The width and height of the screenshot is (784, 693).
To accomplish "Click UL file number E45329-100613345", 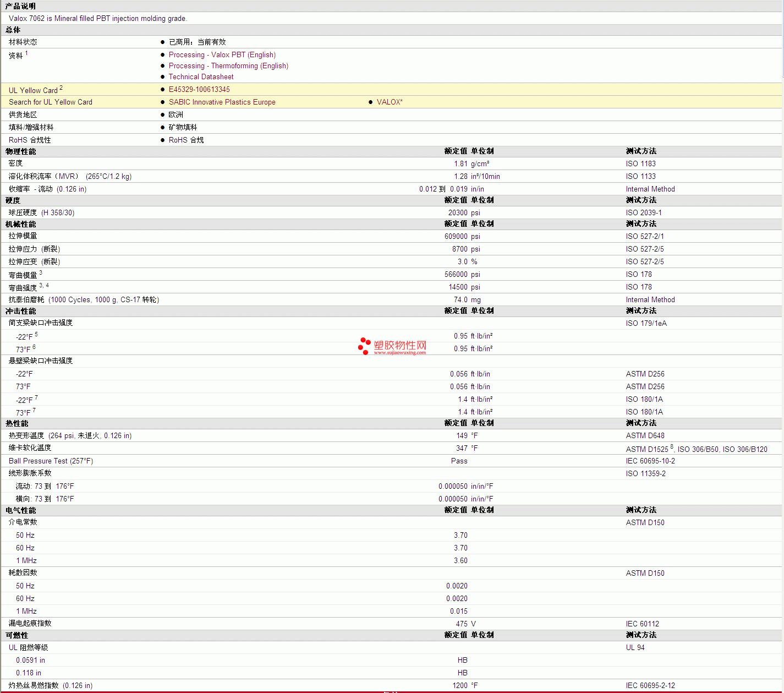I will click(199, 89).
